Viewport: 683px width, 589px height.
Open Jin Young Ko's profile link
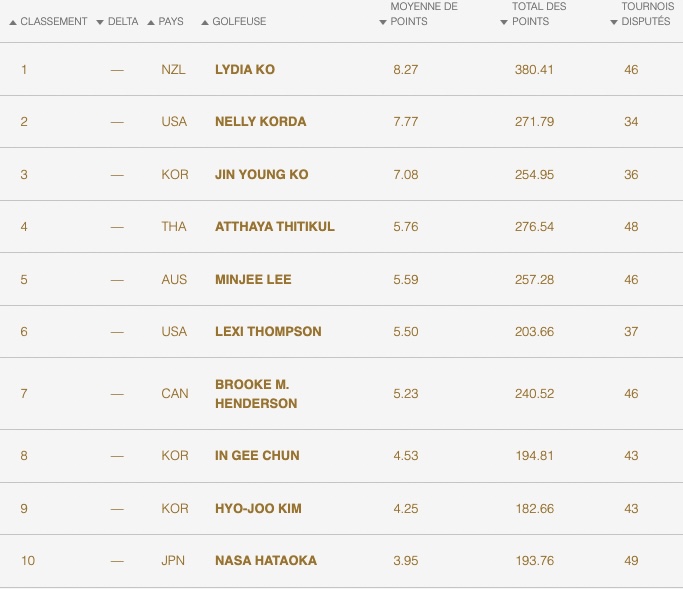pyautogui.click(x=261, y=175)
